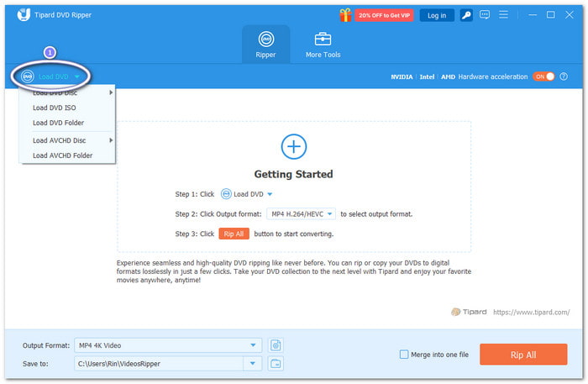Viewport: 588px width, 384px height.
Task: Click the Tipard DVD Ripper logo icon
Action: click(24, 14)
